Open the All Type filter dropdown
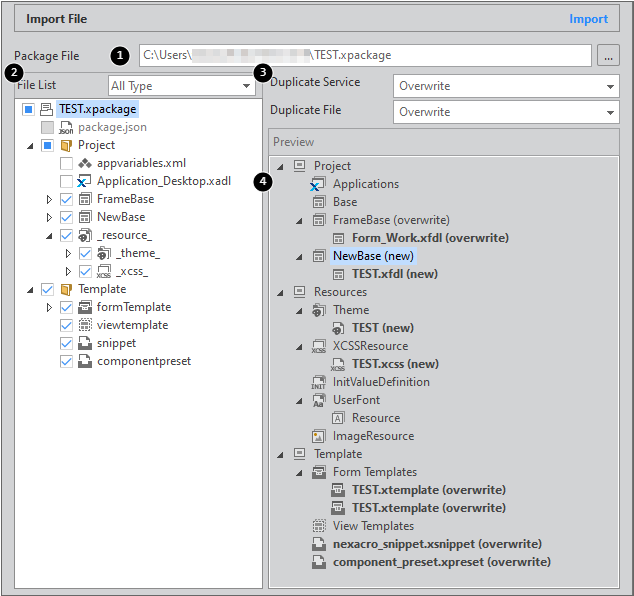The image size is (634, 596). point(181,86)
